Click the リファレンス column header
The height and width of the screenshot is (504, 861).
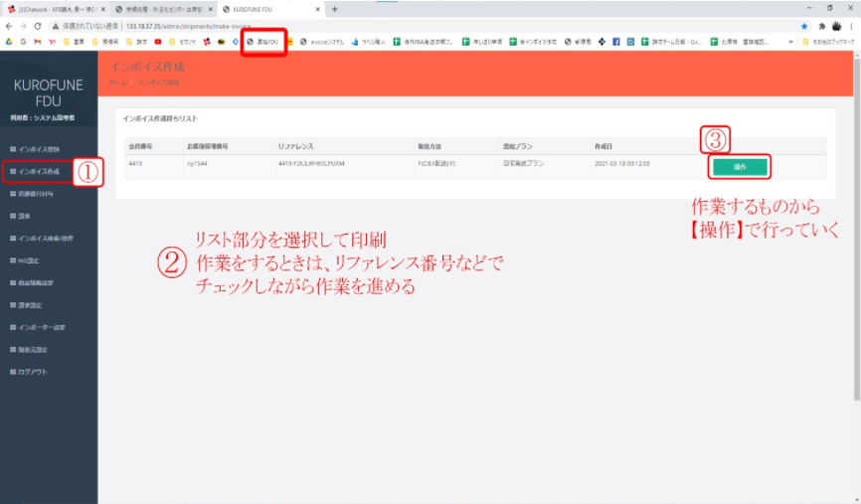(x=295, y=146)
